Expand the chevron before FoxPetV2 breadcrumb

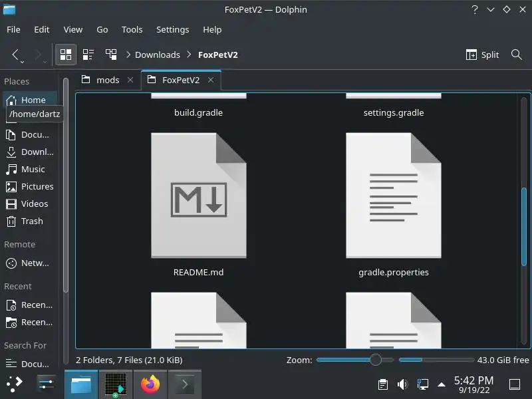189,55
